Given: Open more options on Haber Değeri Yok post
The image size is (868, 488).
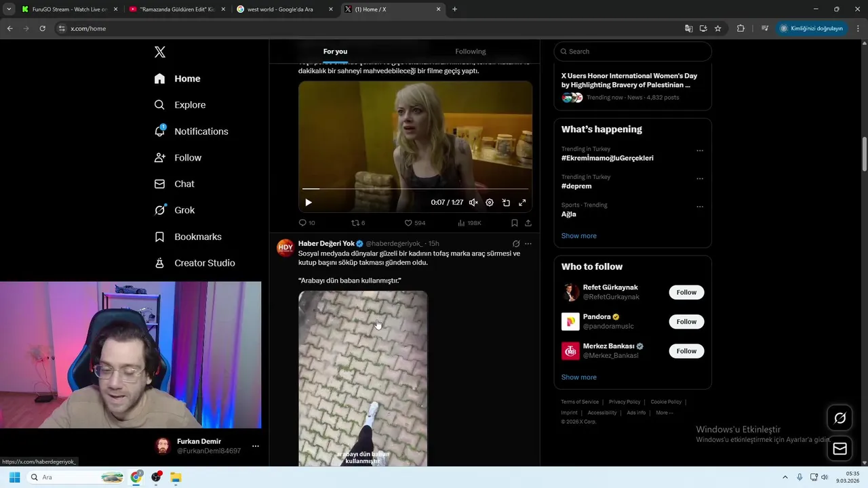Looking at the screenshot, I should pyautogui.click(x=528, y=244).
